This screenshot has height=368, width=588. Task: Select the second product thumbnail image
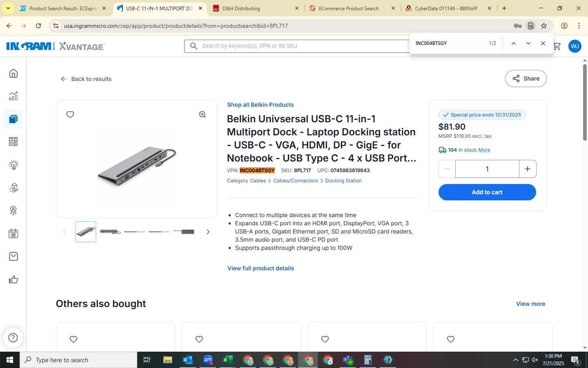[x=110, y=232]
